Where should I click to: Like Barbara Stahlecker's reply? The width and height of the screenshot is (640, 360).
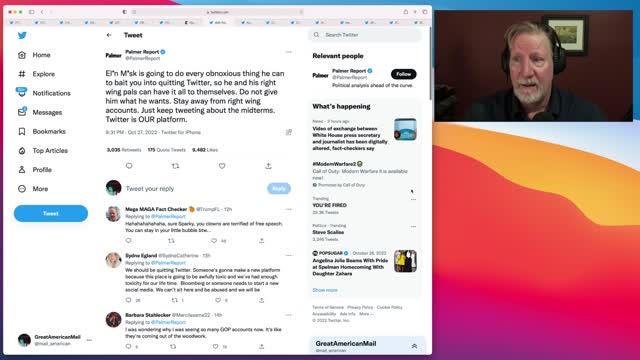216,347
